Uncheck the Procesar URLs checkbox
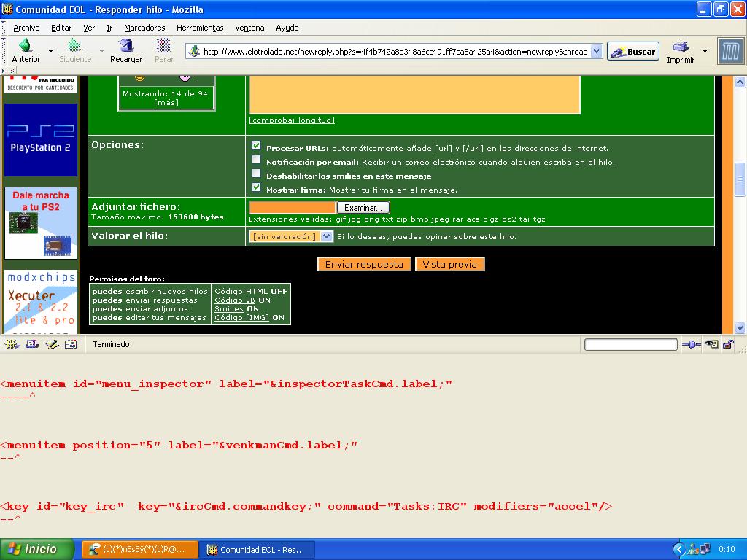The height and width of the screenshot is (560, 747). point(256,146)
